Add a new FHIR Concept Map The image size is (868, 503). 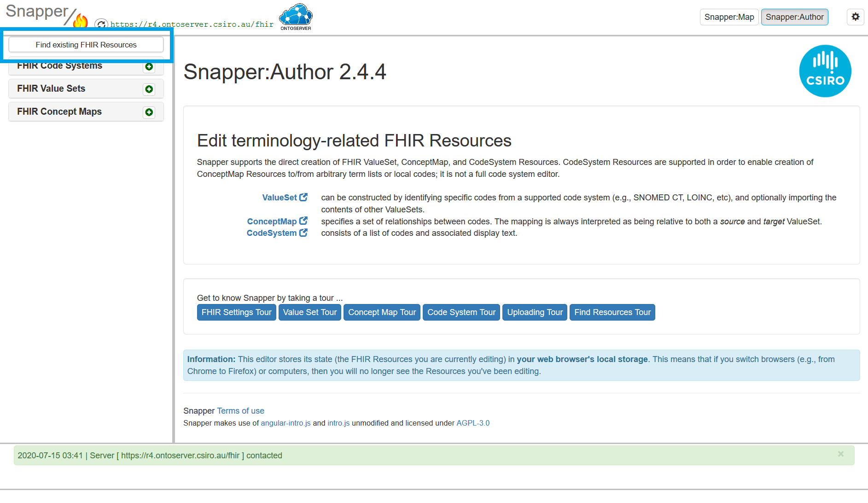click(x=149, y=112)
